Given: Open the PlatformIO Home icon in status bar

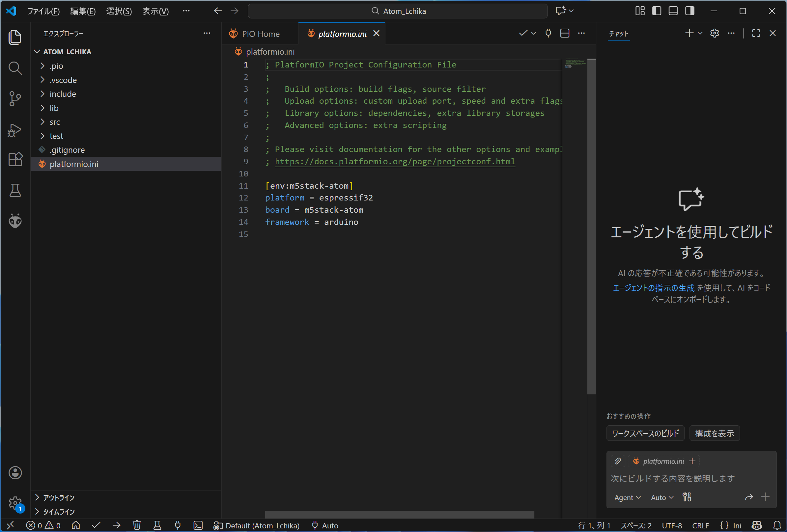Looking at the screenshot, I should click(76, 525).
